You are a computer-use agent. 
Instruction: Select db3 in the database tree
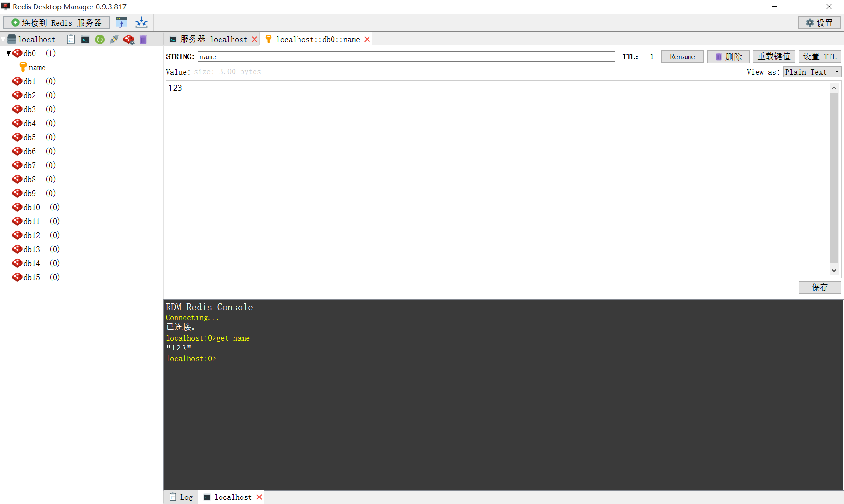point(29,109)
